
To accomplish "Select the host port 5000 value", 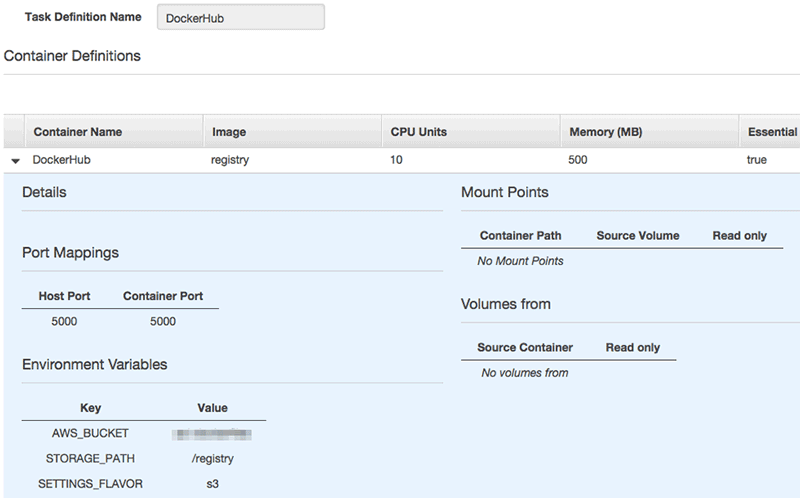I will (64, 321).
